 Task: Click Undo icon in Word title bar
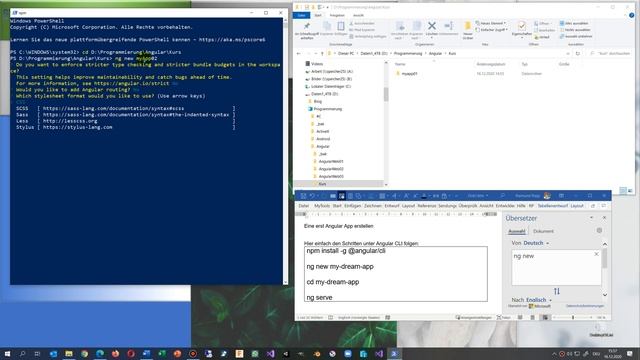coord(312,196)
